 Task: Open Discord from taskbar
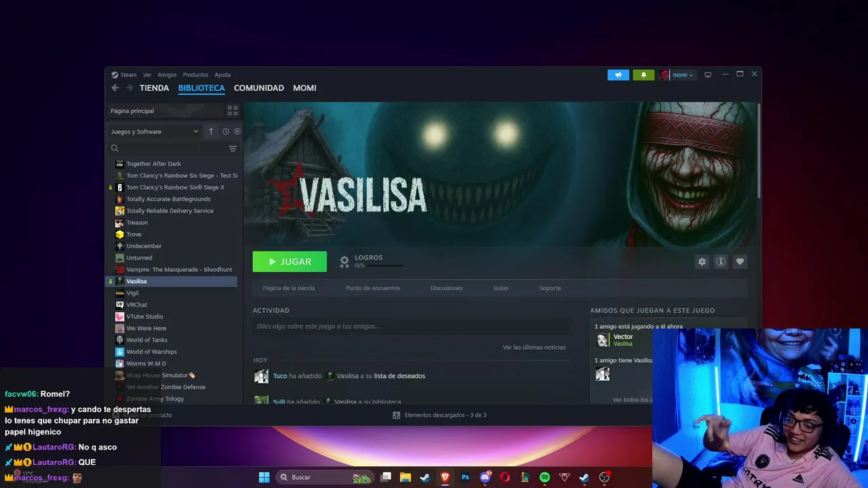click(x=485, y=477)
